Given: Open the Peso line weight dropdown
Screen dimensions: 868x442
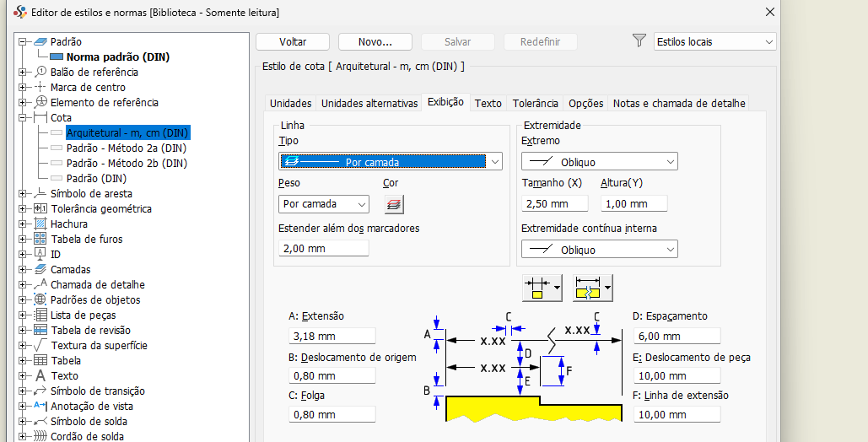Looking at the screenshot, I should click(x=323, y=204).
